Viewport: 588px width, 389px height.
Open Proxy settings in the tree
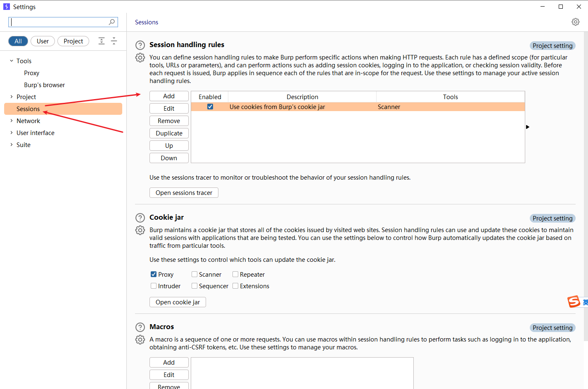click(x=32, y=73)
